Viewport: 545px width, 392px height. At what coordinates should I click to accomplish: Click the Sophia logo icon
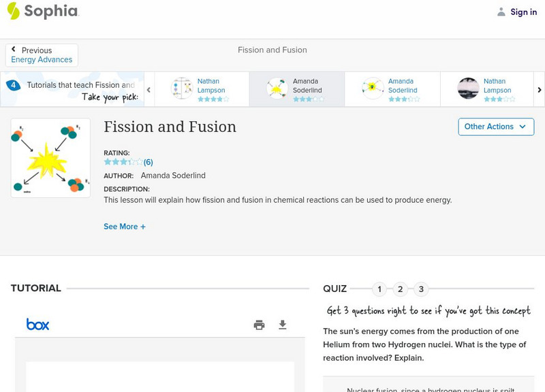(13, 11)
